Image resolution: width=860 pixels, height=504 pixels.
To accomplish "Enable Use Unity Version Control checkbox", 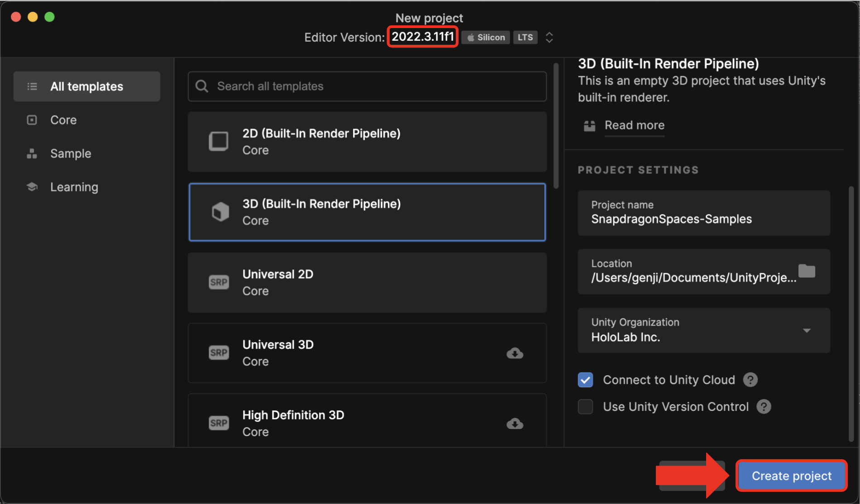I will [x=585, y=407].
